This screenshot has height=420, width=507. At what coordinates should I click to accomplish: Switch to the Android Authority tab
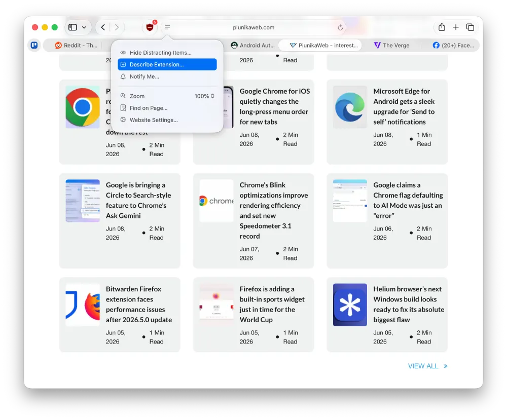coord(252,45)
